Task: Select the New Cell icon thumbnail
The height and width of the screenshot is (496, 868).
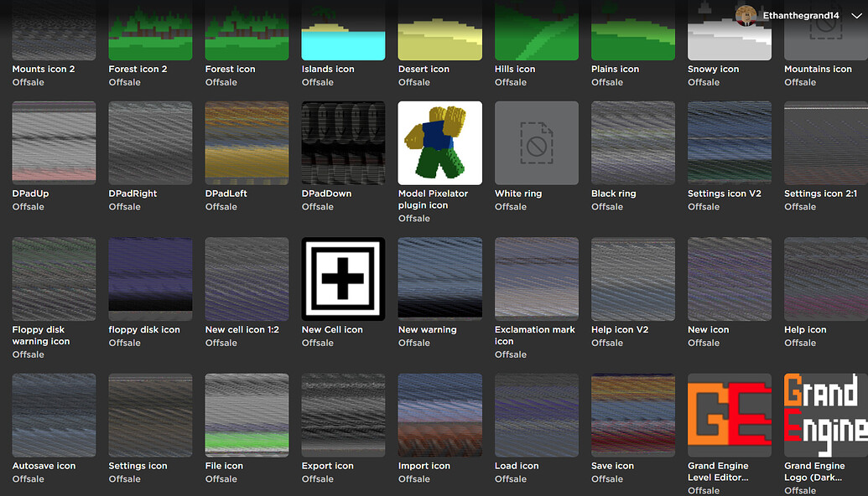Action: [343, 279]
